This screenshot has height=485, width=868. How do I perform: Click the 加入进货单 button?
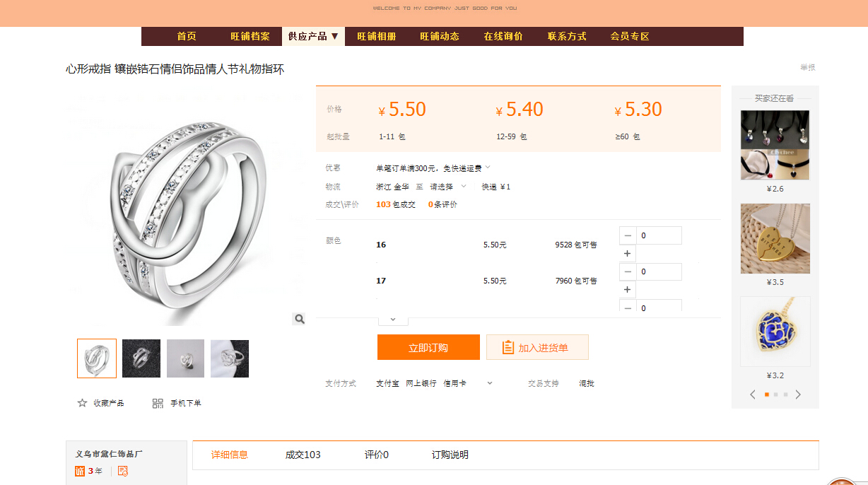pyautogui.click(x=537, y=347)
